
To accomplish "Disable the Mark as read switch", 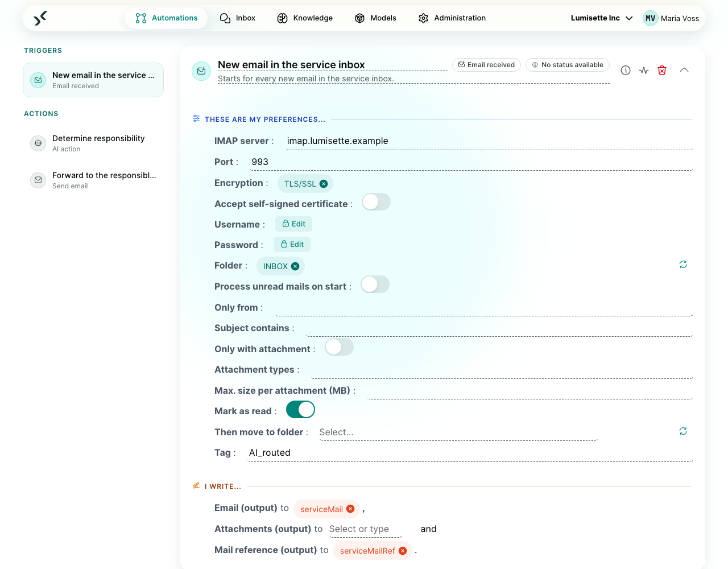I will [300, 410].
